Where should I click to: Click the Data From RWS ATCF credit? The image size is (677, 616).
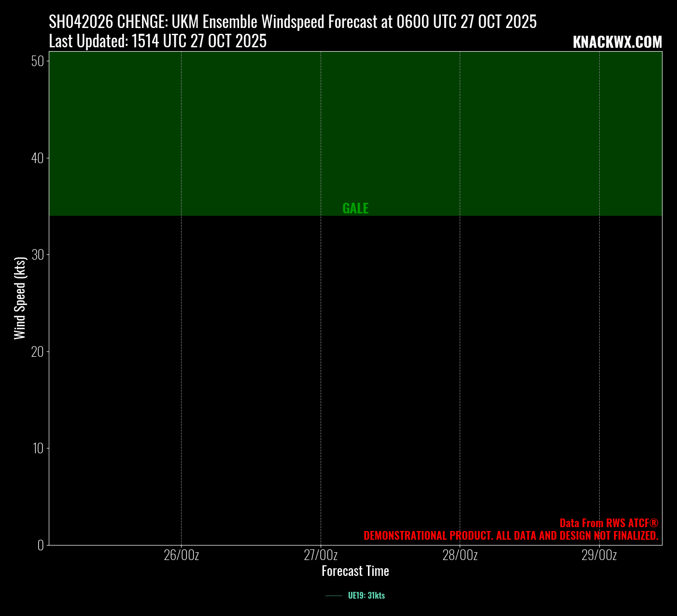[x=608, y=523]
